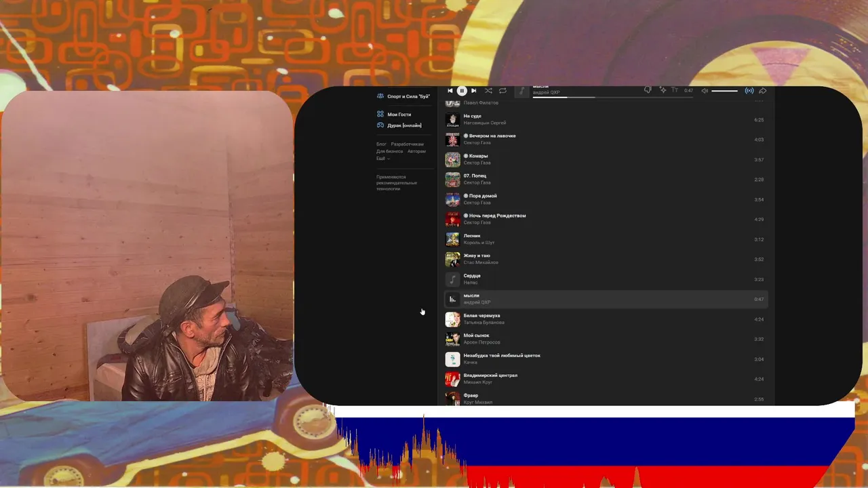Click the Живу и таю album cover

pos(452,260)
